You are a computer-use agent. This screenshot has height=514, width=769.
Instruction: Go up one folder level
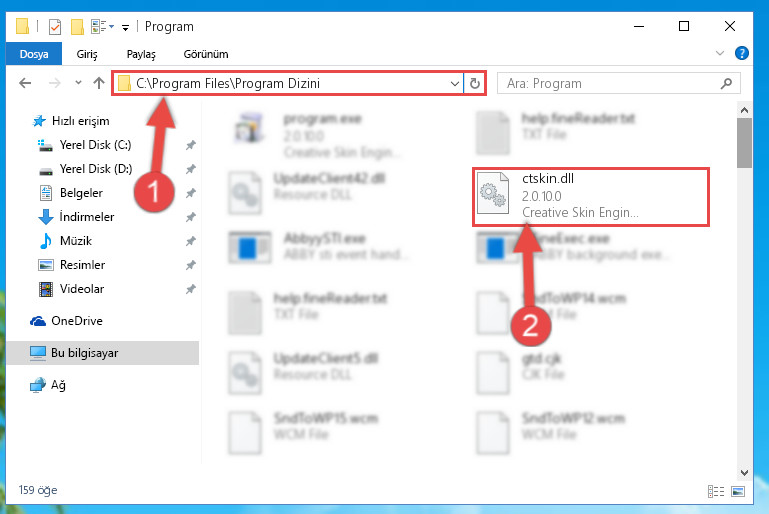[99, 83]
